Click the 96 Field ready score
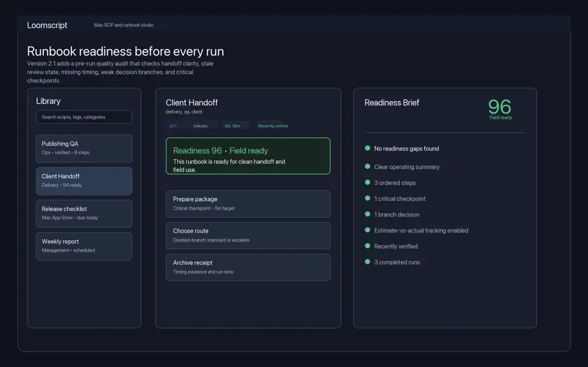This screenshot has width=588, height=367. (500, 110)
